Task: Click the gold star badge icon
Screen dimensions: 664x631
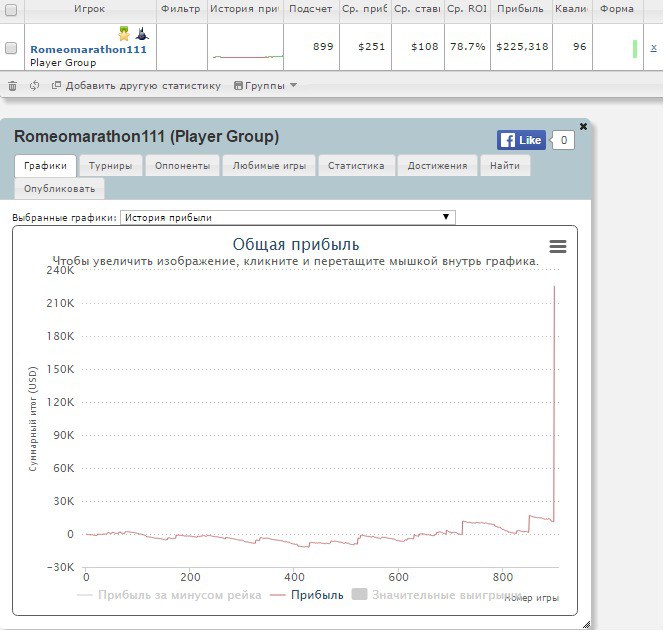Action: (125, 33)
